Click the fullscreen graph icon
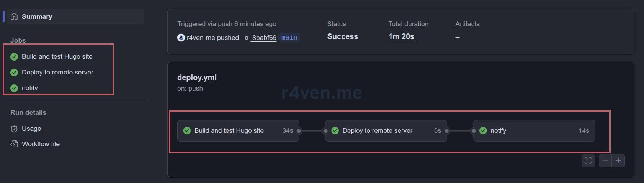This screenshot has height=183, width=644. [x=588, y=160]
